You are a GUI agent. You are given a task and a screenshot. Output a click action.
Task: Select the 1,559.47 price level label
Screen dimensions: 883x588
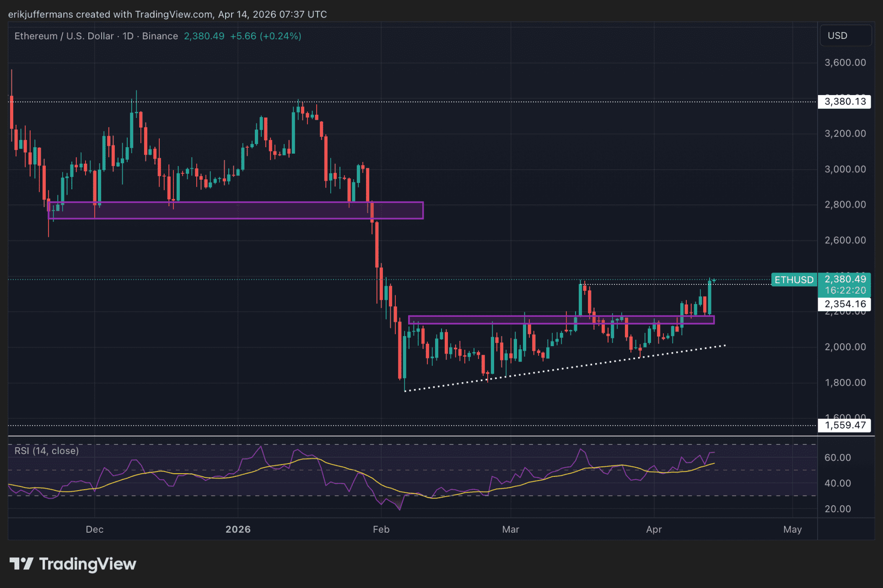845,425
